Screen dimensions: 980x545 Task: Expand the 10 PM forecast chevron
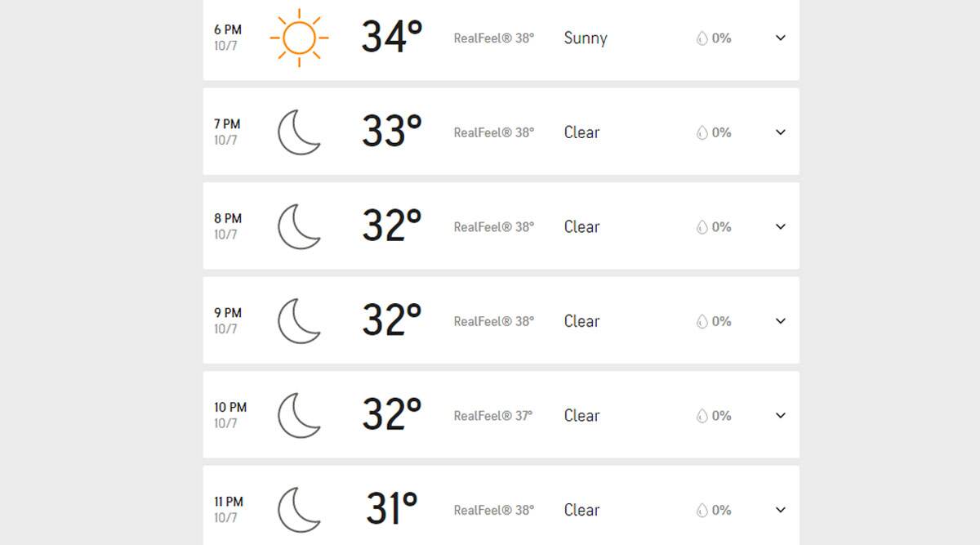(x=781, y=415)
